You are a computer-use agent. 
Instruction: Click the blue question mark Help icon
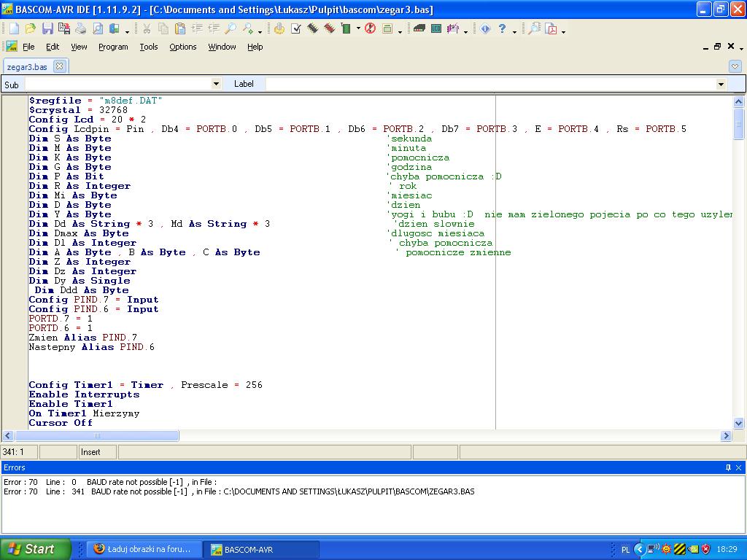[x=502, y=28]
